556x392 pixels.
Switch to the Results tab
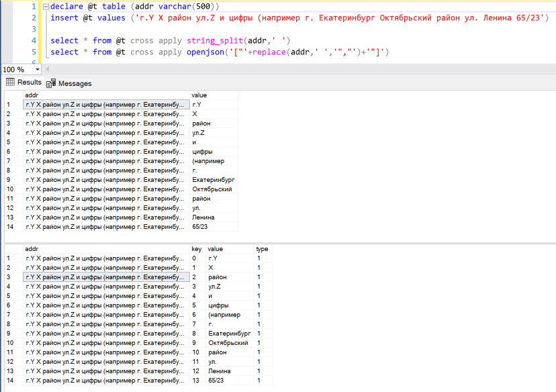[x=29, y=82]
